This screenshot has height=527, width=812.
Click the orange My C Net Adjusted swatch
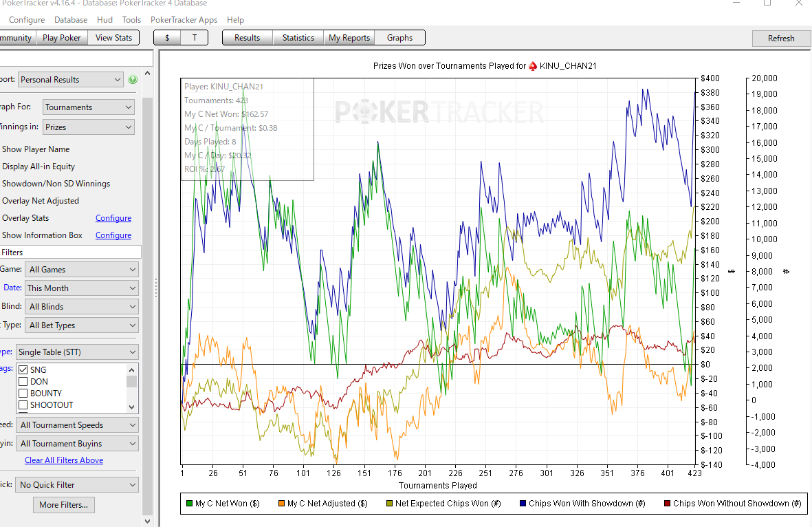point(281,503)
